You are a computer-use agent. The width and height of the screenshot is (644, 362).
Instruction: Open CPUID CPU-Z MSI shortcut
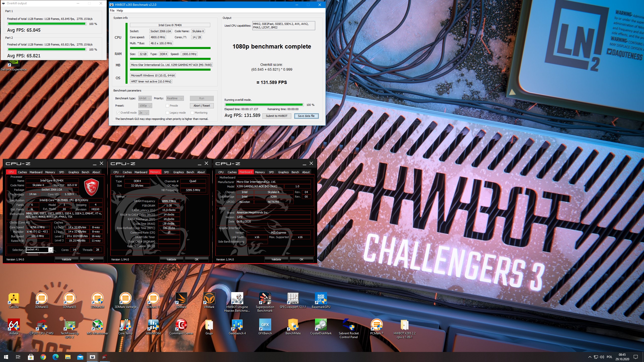pos(42,327)
